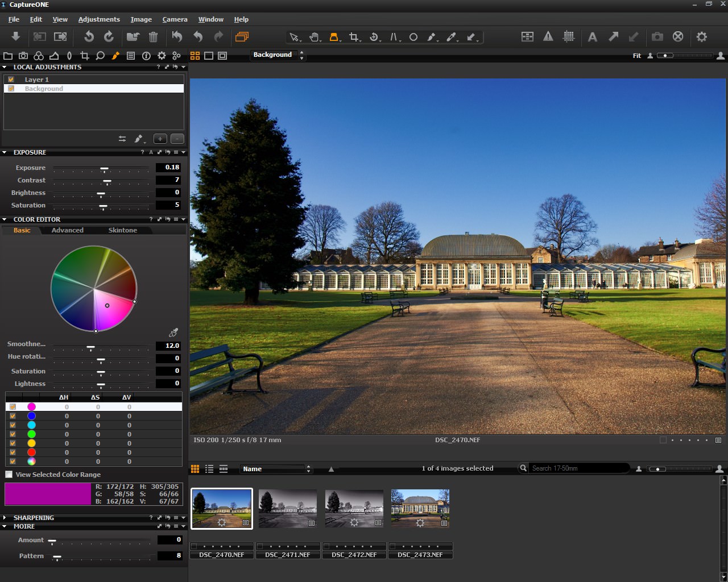Open the Adjustments menu
728x582 pixels.
[x=99, y=19]
